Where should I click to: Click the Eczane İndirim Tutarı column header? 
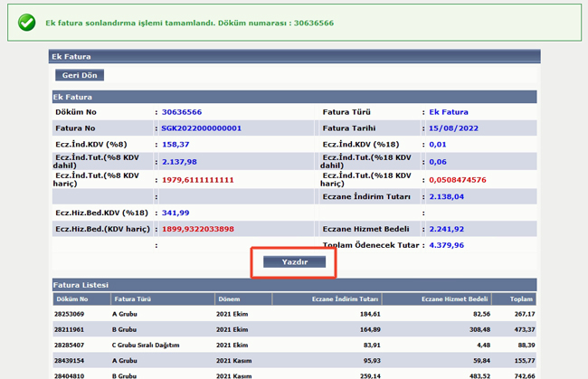(x=327, y=299)
